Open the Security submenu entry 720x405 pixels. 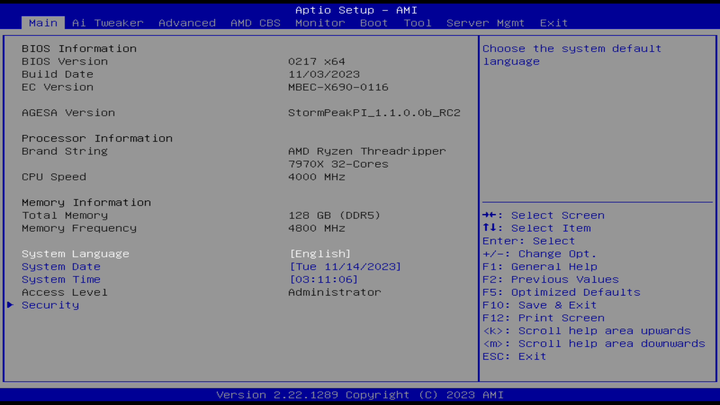tap(50, 305)
